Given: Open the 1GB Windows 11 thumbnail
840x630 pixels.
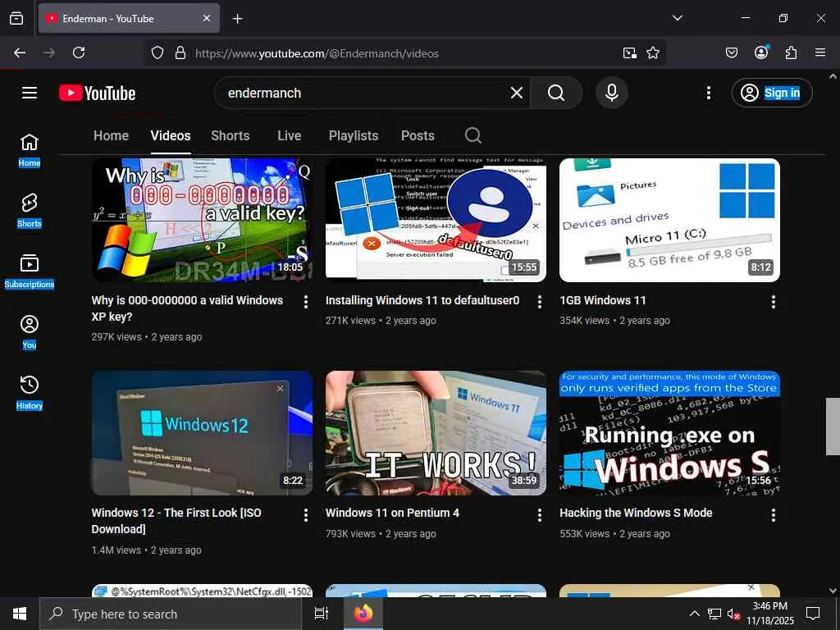Looking at the screenshot, I should tap(669, 220).
